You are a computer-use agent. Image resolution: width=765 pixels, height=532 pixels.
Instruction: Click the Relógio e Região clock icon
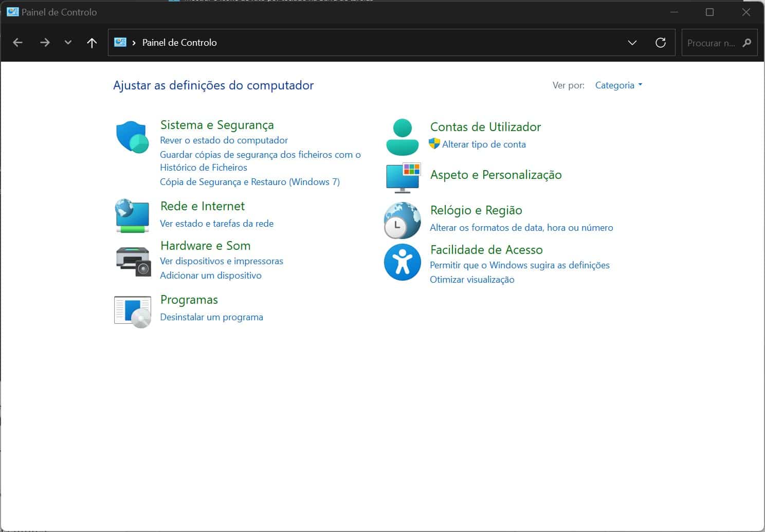click(x=402, y=220)
